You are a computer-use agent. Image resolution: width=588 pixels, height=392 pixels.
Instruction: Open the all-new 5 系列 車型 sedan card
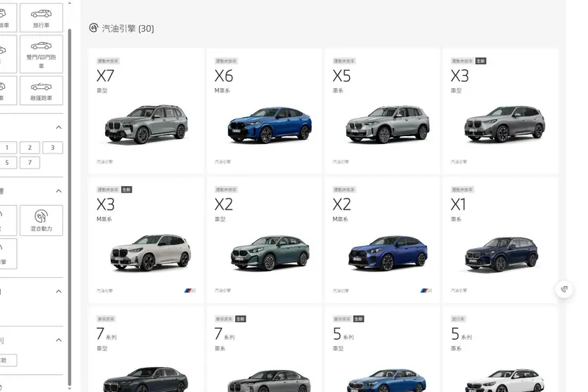pyautogui.click(x=382, y=349)
